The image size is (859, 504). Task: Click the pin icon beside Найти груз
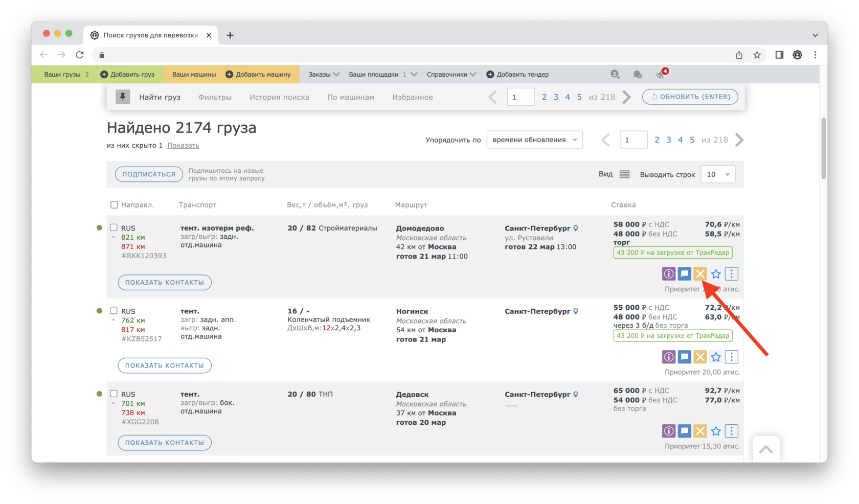[x=123, y=97]
